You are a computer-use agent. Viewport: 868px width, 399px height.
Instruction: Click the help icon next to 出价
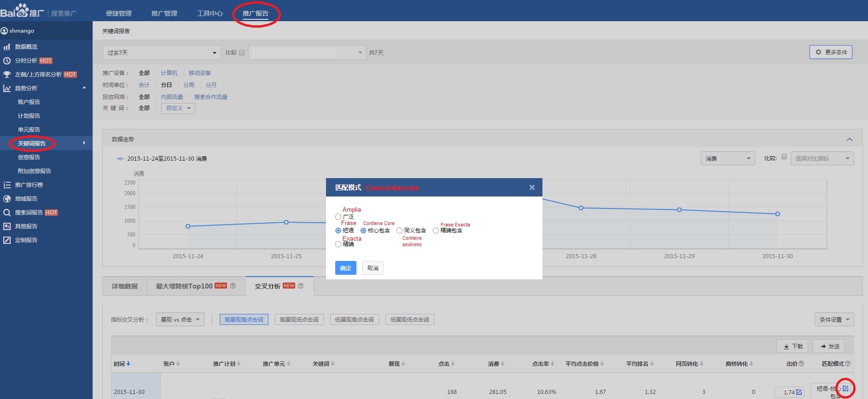(x=801, y=364)
